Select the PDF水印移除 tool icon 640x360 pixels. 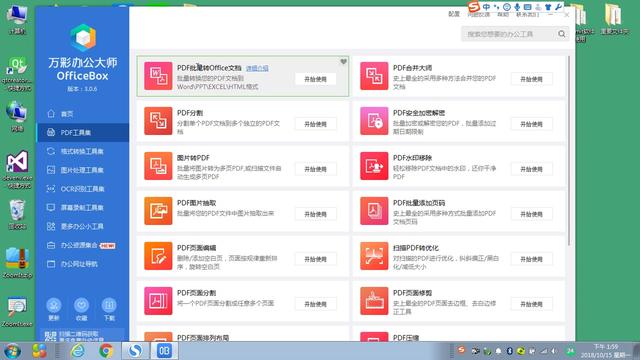pos(374,166)
